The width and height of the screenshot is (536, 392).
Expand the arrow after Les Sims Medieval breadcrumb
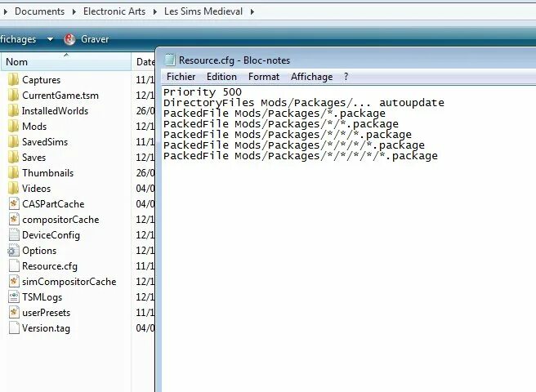pos(252,11)
